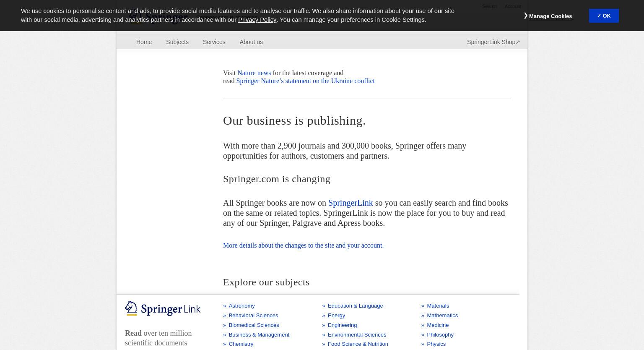
Task: Select the Physics subject
Action: coord(436,344)
